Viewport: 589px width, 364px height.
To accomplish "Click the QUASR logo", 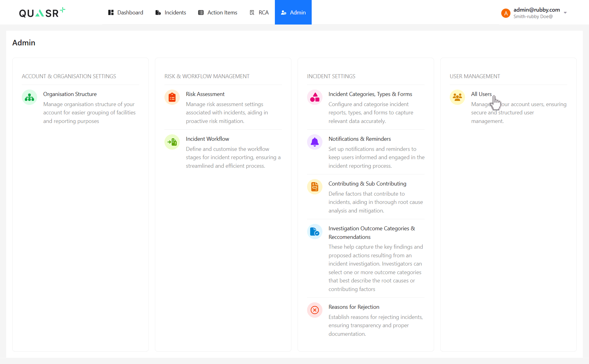I will click(x=42, y=13).
